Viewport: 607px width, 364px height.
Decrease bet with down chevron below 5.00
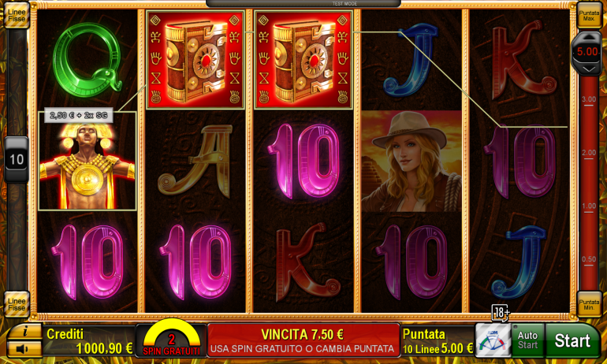tap(587, 69)
